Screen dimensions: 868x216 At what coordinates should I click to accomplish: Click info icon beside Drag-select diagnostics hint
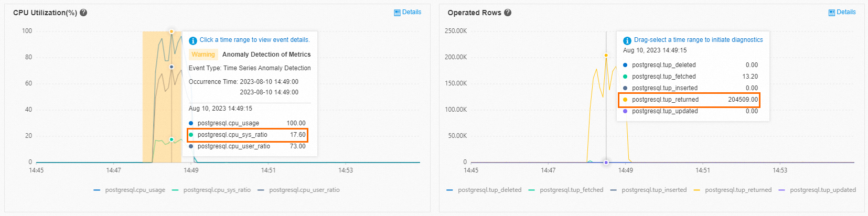tap(627, 40)
